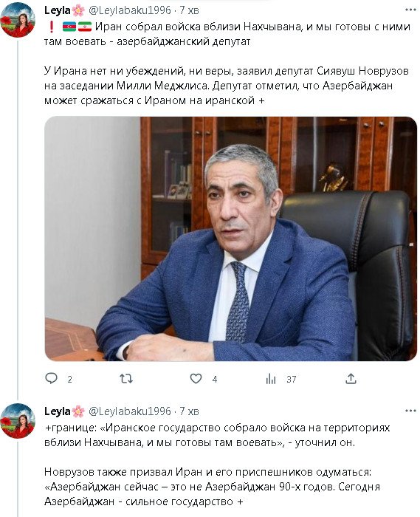Share the first tweet via upload icon
The height and width of the screenshot is (517, 420).
coord(351,378)
